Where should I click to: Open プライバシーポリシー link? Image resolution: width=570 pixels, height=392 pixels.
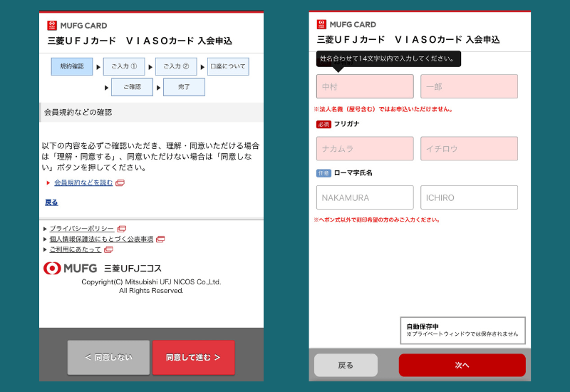point(81,228)
